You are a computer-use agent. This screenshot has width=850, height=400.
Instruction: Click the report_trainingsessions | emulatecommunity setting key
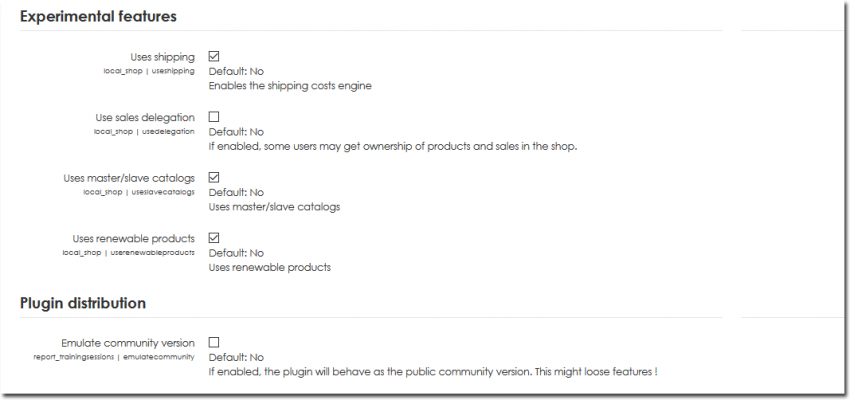click(x=113, y=356)
